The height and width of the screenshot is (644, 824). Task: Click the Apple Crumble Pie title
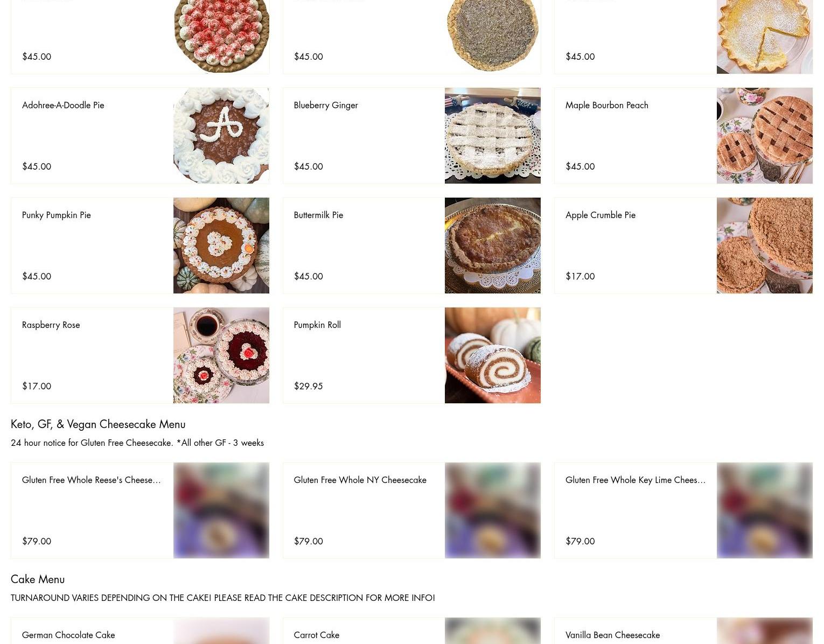pos(600,215)
